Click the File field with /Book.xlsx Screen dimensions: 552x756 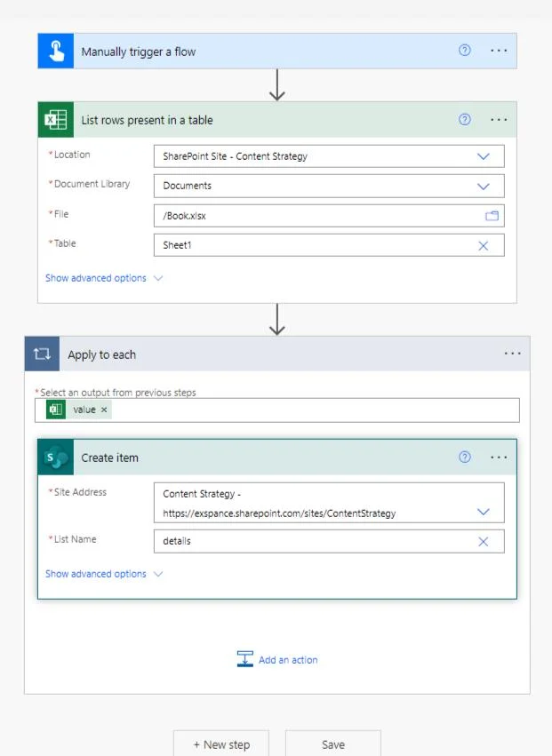pyautogui.click(x=329, y=216)
